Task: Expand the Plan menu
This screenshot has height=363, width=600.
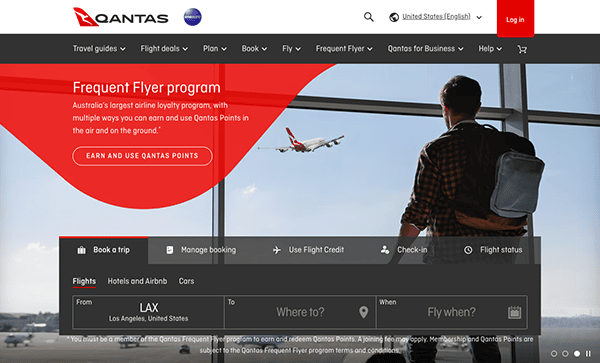Action: tap(215, 49)
